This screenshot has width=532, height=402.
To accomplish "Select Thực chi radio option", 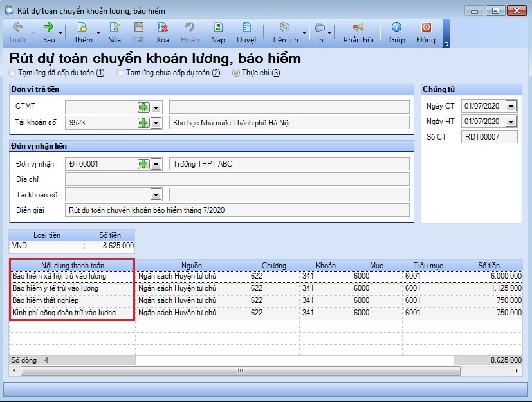I will click(236, 73).
